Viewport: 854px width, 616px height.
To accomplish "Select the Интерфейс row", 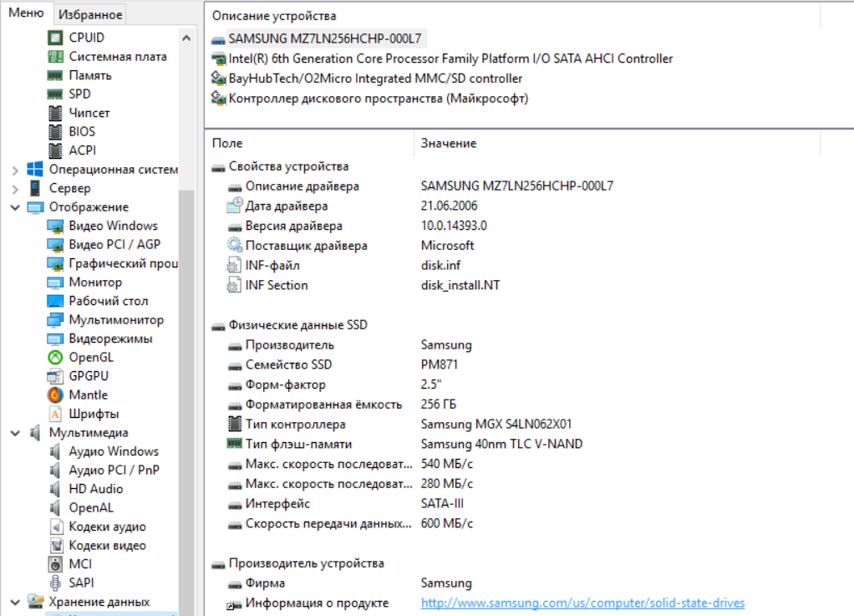I will coord(345,504).
